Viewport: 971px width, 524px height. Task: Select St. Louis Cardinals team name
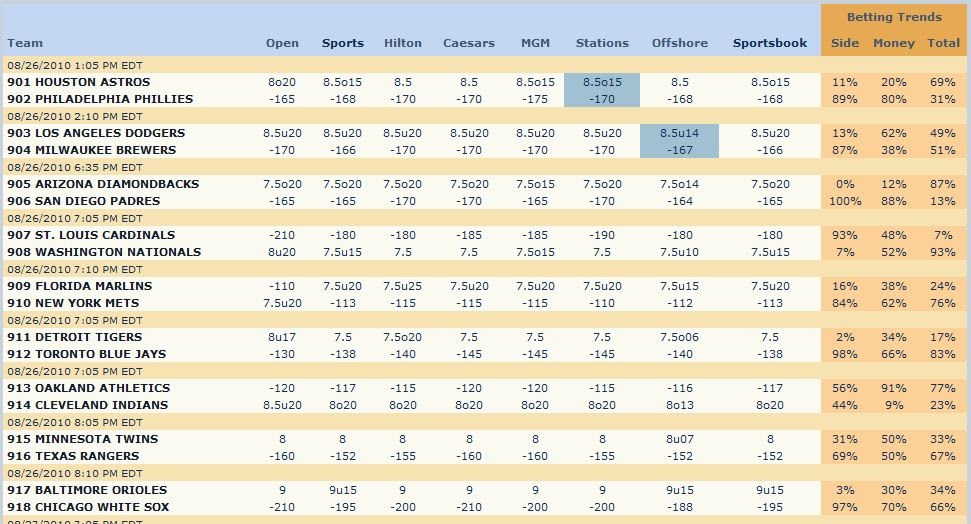pos(91,235)
